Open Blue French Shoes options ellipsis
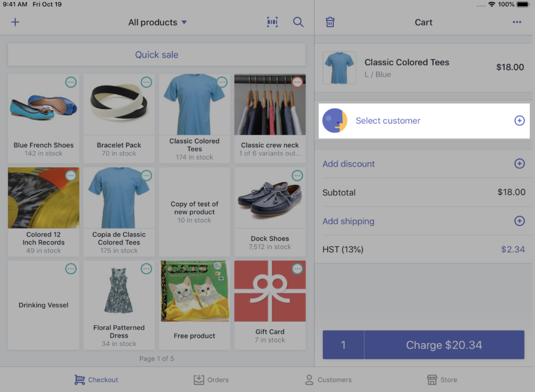 click(x=71, y=82)
